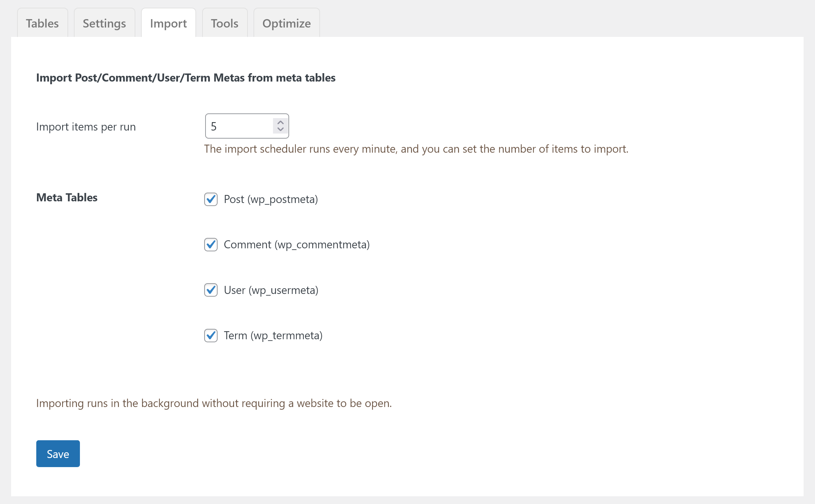Click the 'Import Post/Comment/User/Term Metas' heading

pos(186,78)
